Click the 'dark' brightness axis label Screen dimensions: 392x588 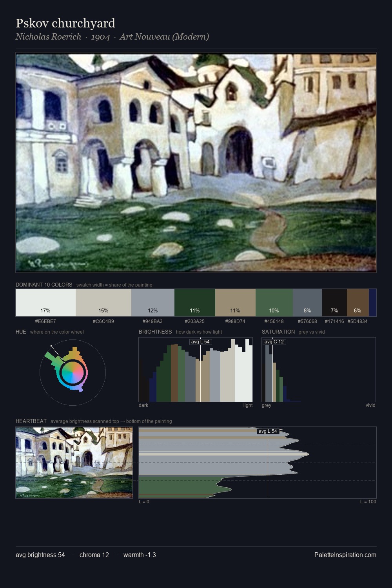coord(143,405)
